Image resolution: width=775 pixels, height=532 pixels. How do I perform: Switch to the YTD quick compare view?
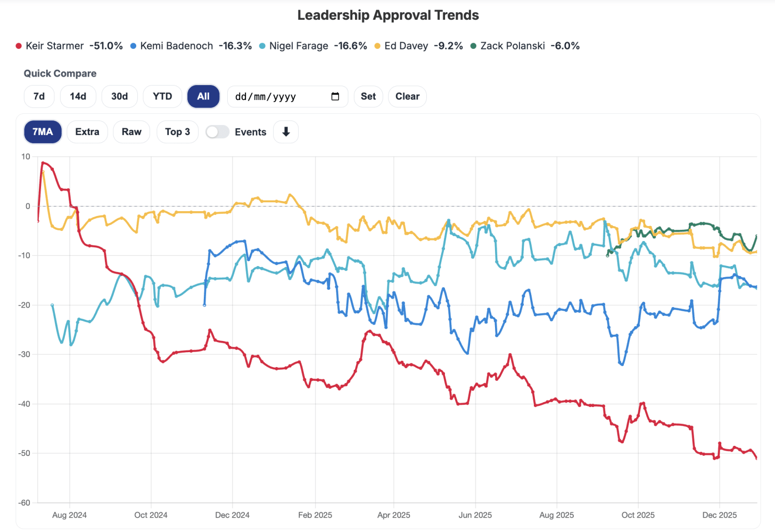click(x=162, y=96)
